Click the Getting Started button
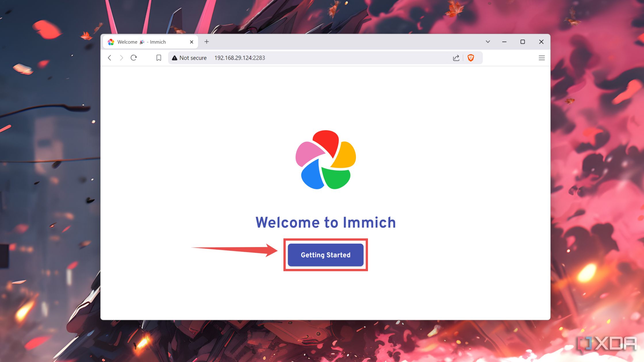 click(x=325, y=255)
